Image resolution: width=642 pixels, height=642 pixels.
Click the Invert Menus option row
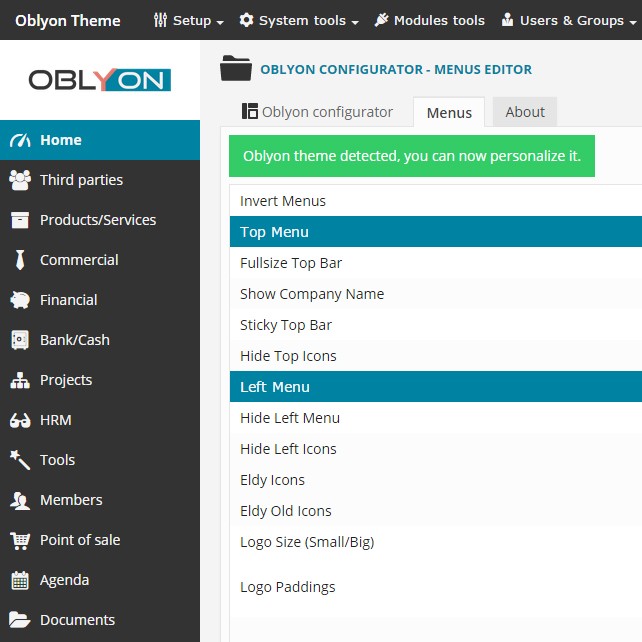point(436,201)
